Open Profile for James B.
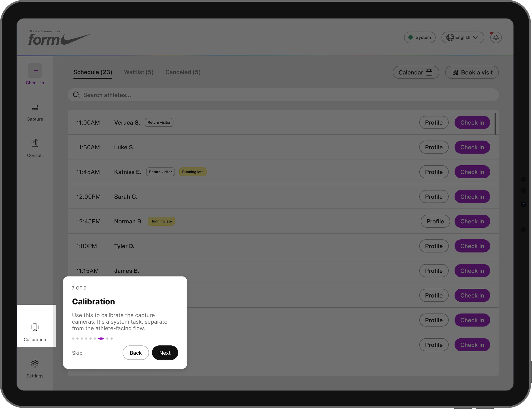Screen dimensions: 532x409 coord(434,271)
